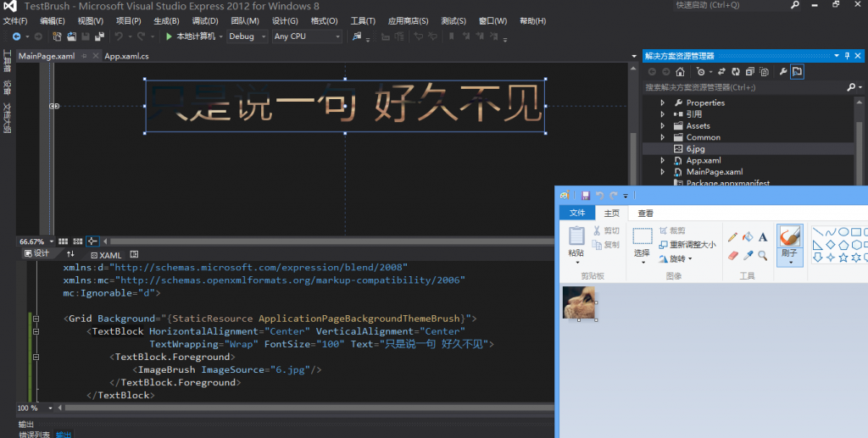Expand the Properties node in Solution Explorer

coord(663,103)
